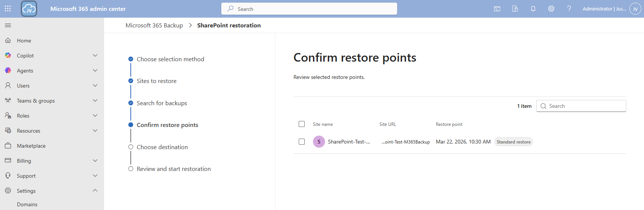The height and width of the screenshot is (210, 644).
Task: Collapse the navigation menu hamburger
Action: (x=8, y=25)
